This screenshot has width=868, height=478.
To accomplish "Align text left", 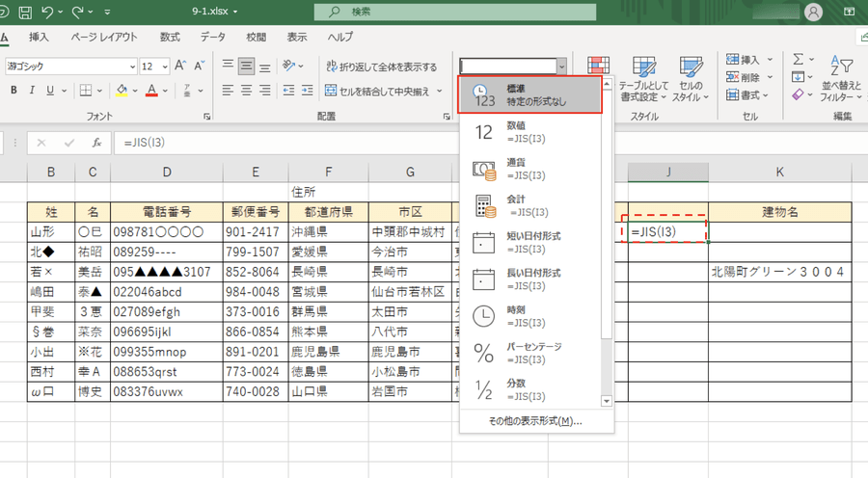I will (228, 91).
